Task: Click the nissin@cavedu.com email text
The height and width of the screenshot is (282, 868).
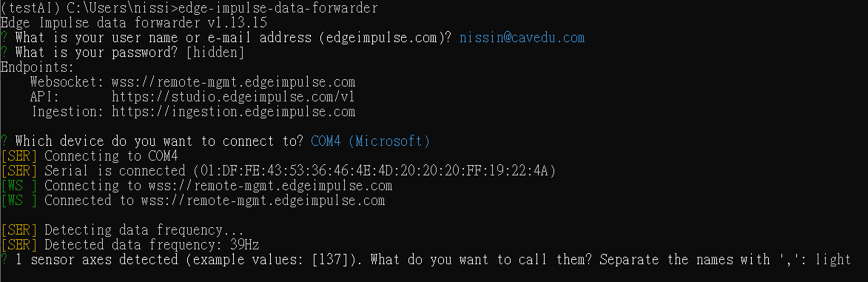Action: coord(522,38)
